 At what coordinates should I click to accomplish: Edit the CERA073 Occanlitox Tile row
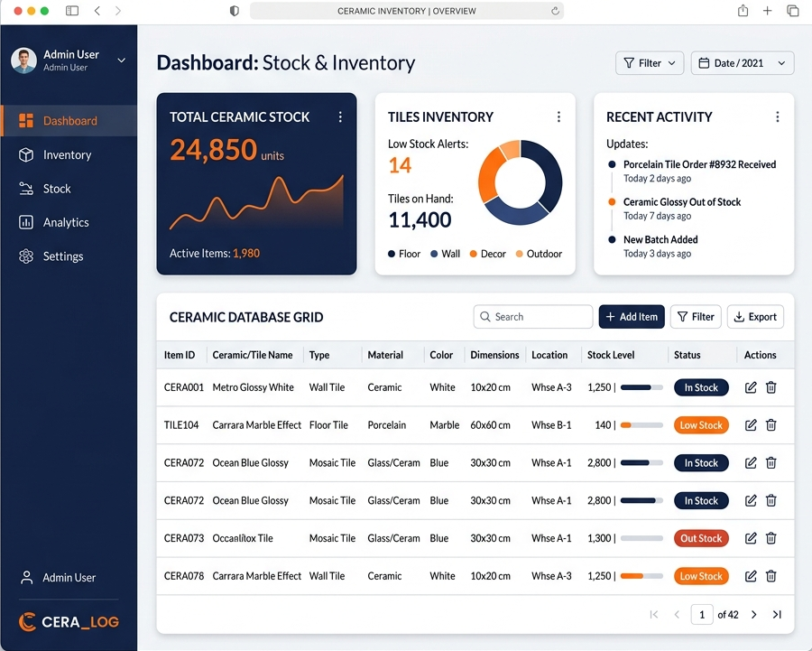tap(751, 538)
